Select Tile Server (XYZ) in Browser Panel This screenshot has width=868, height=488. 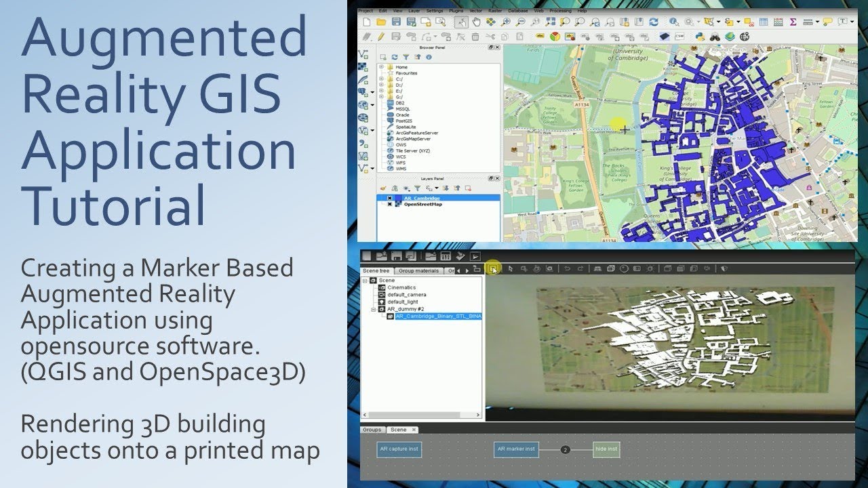click(413, 151)
